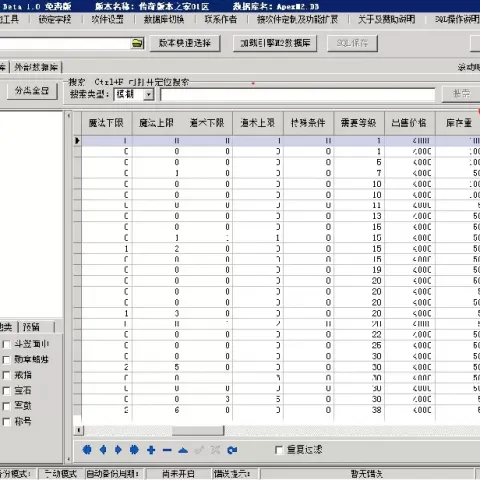Enable the 戒指 checkbox

click(6, 375)
